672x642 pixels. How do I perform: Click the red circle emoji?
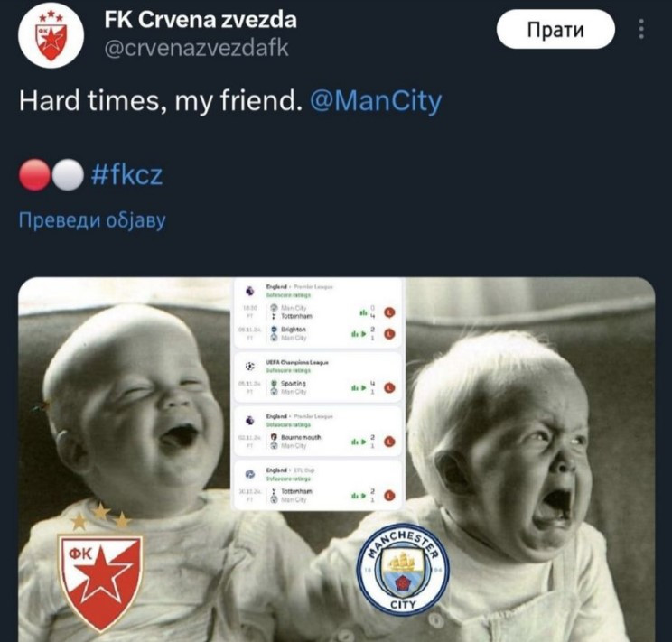pyautogui.click(x=34, y=175)
